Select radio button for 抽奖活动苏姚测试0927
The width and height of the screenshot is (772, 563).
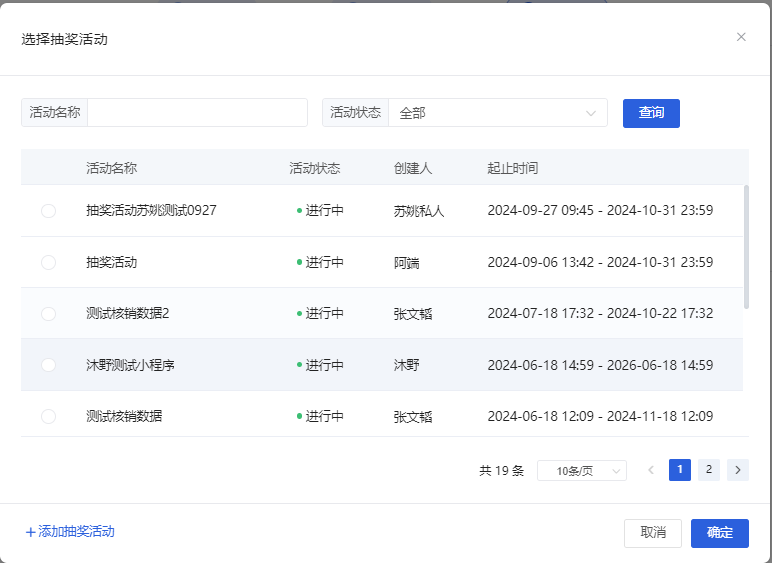click(x=48, y=211)
